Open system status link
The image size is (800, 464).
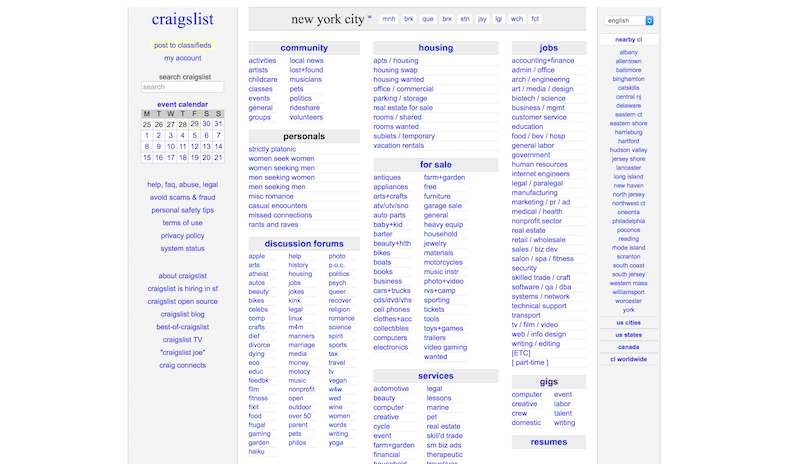[x=182, y=249]
